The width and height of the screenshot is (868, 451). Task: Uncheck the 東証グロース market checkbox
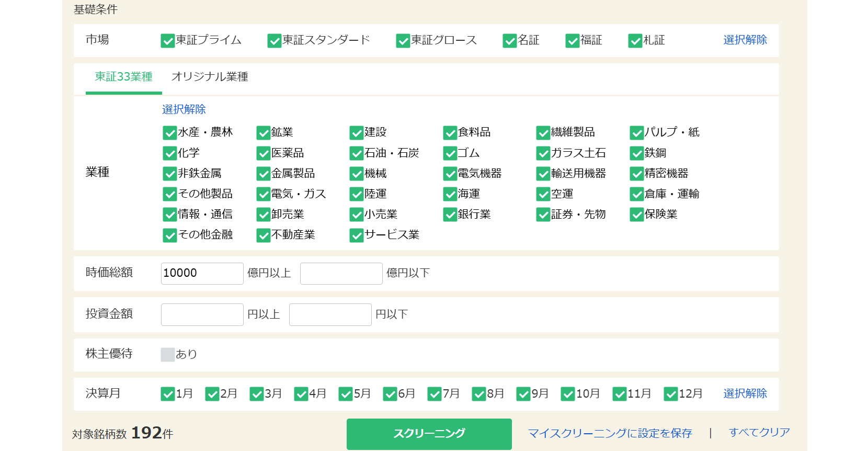[x=403, y=41]
